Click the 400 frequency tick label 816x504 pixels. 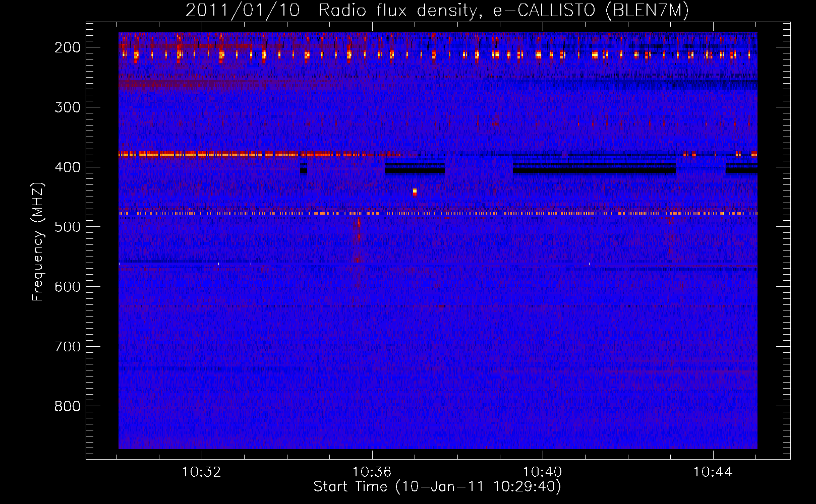click(x=68, y=167)
